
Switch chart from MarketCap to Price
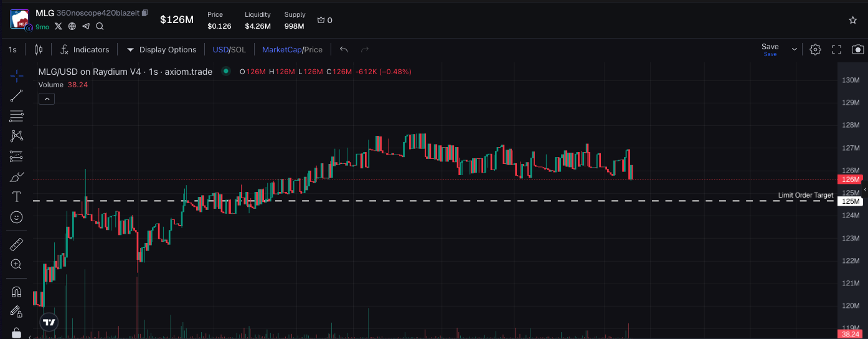pyautogui.click(x=313, y=50)
